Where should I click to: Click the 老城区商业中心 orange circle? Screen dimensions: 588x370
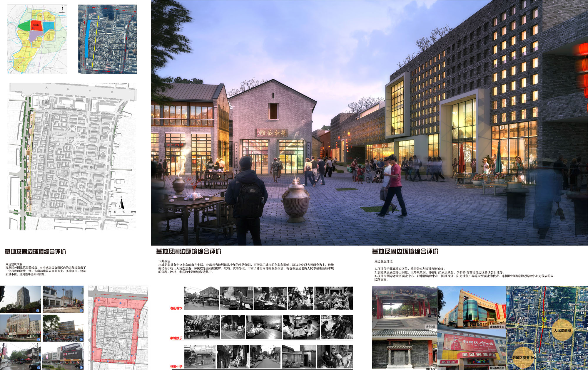tap(523, 357)
